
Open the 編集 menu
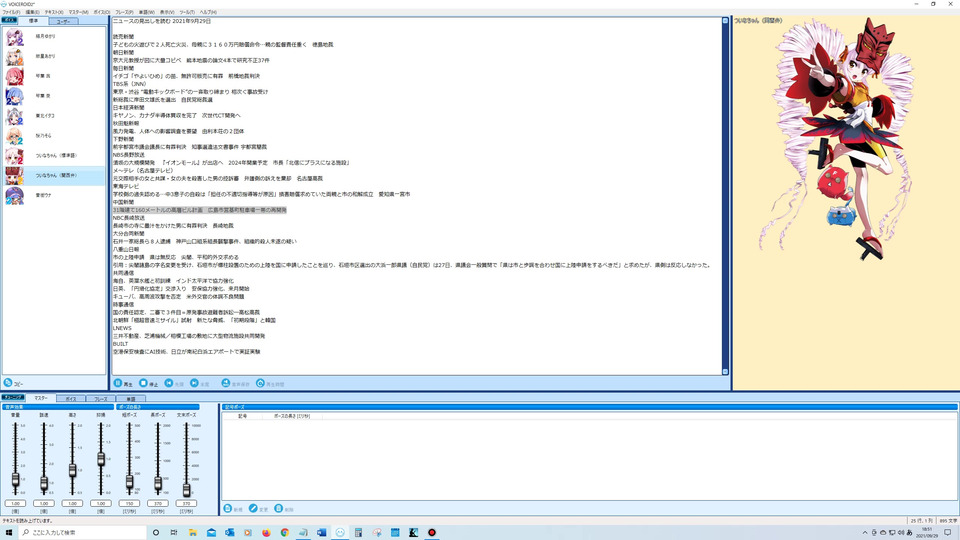tap(32, 12)
